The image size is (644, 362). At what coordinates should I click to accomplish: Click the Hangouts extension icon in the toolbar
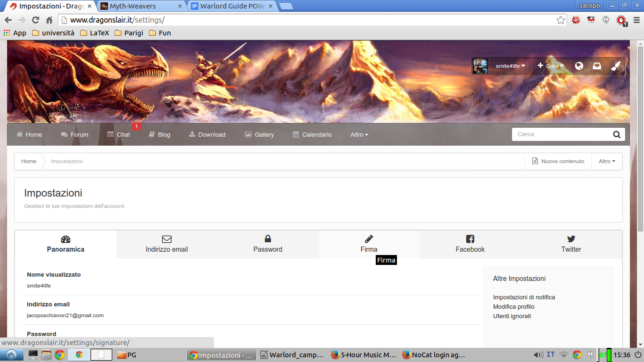pyautogui.click(x=606, y=20)
